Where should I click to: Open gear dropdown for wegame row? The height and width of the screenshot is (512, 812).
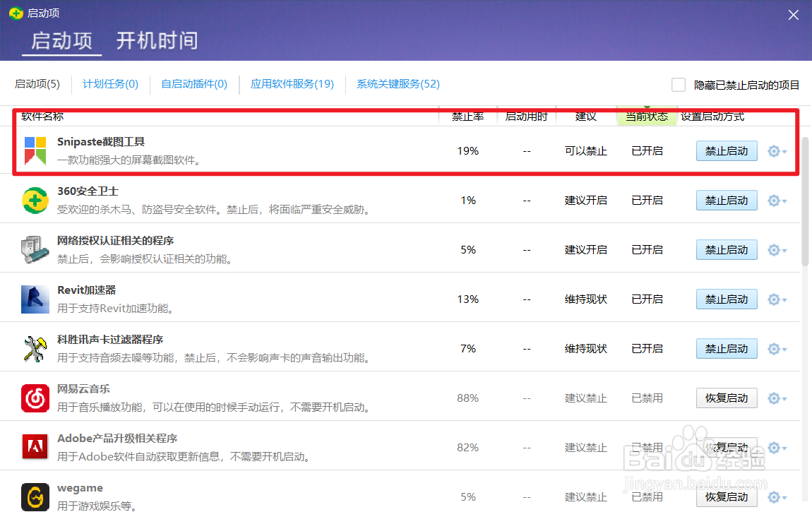click(x=777, y=497)
